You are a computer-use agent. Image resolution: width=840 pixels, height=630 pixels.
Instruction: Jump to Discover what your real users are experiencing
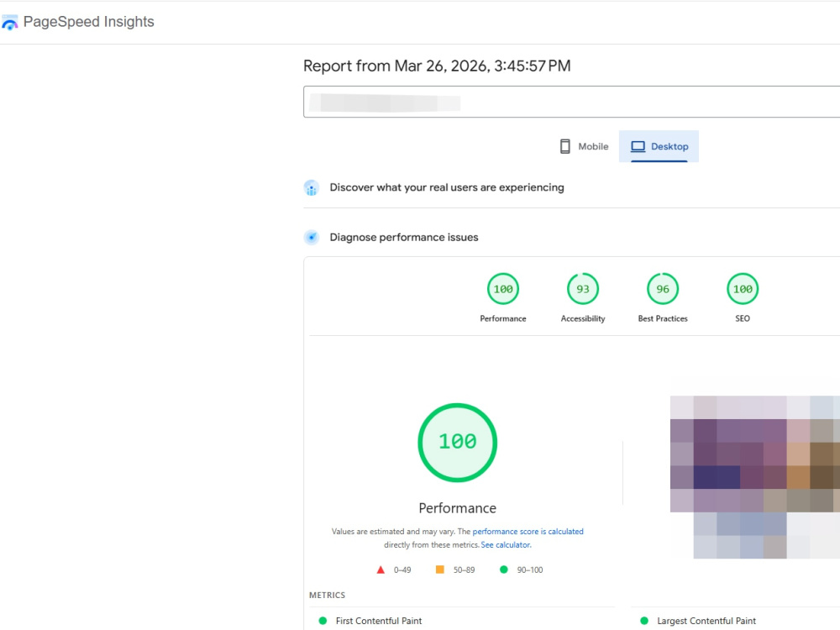click(447, 187)
